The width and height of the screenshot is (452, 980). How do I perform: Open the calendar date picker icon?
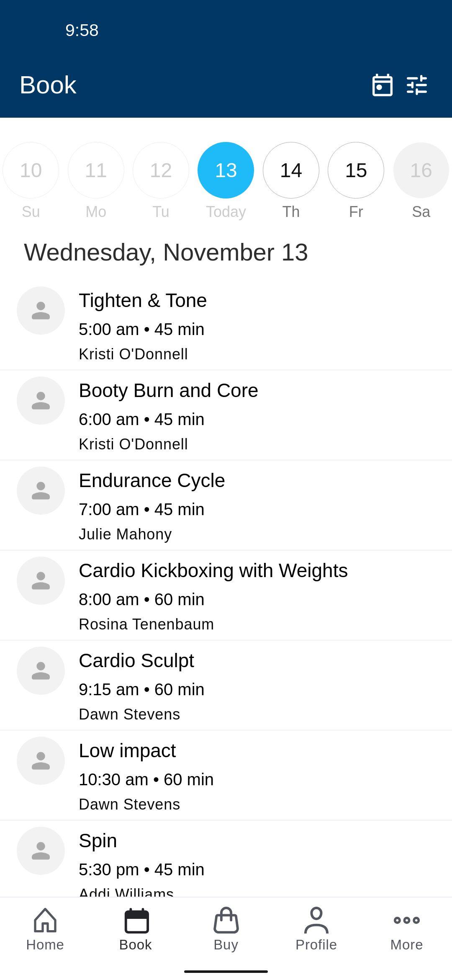382,85
